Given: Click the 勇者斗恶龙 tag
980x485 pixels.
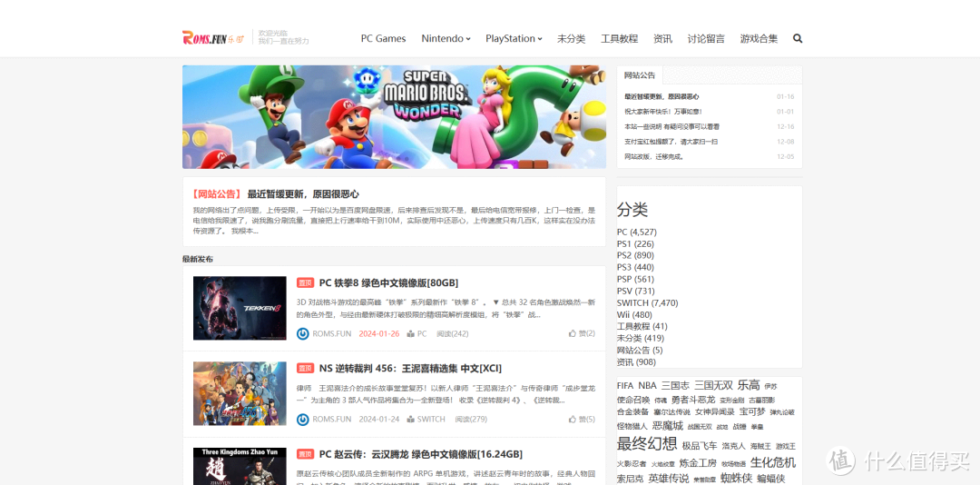Looking at the screenshot, I should click(693, 400).
